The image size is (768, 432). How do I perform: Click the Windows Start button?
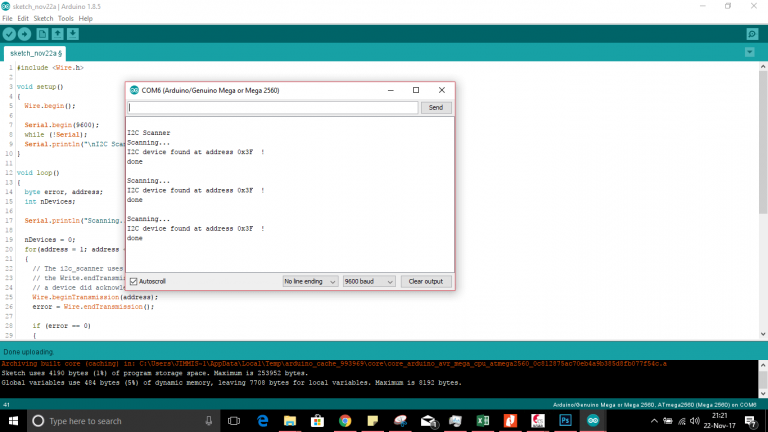pyautogui.click(x=13, y=421)
